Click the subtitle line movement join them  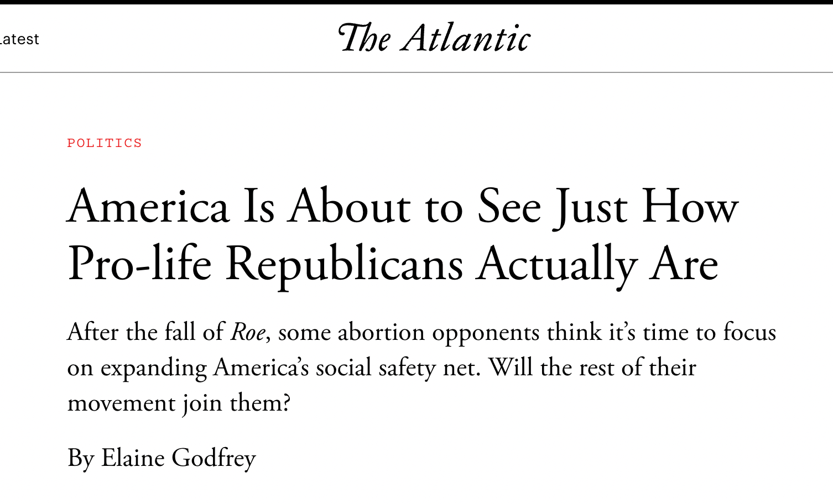click(179, 403)
